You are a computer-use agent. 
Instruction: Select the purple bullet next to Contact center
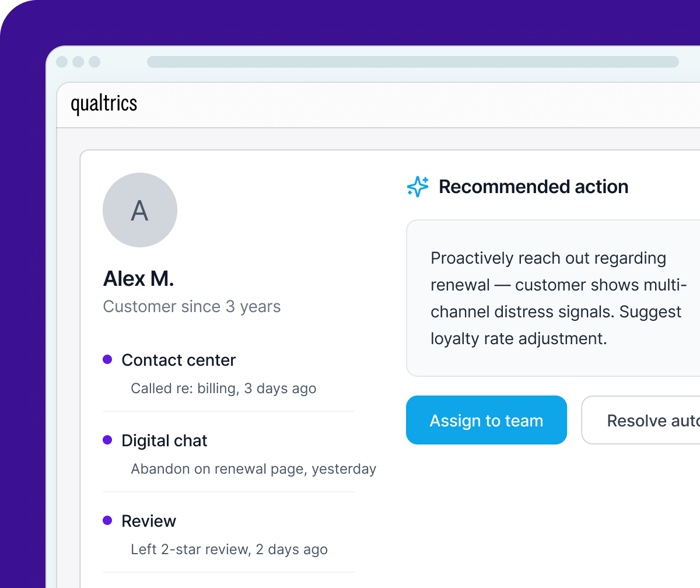[x=107, y=360]
